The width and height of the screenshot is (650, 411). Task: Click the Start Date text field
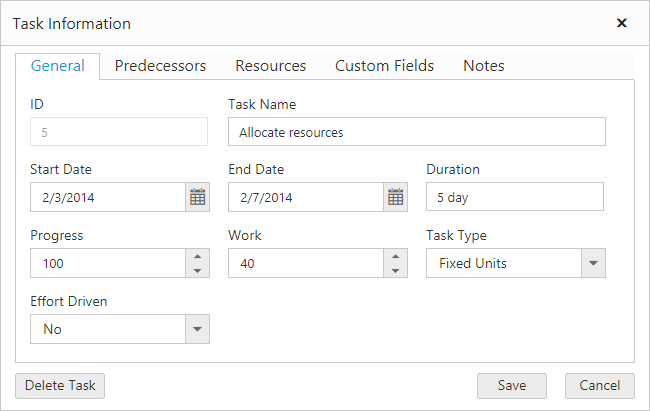coord(107,198)
